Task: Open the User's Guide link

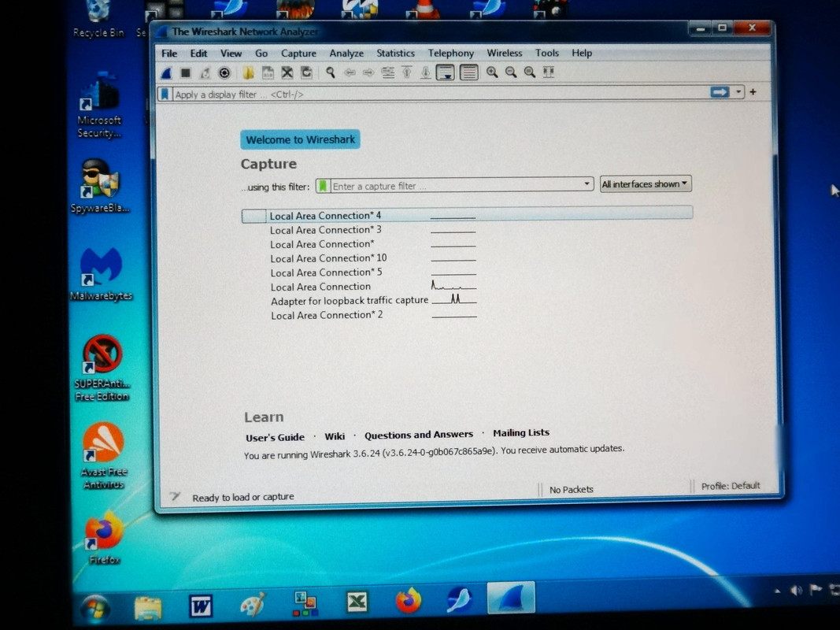Action: tap(275, 437)
